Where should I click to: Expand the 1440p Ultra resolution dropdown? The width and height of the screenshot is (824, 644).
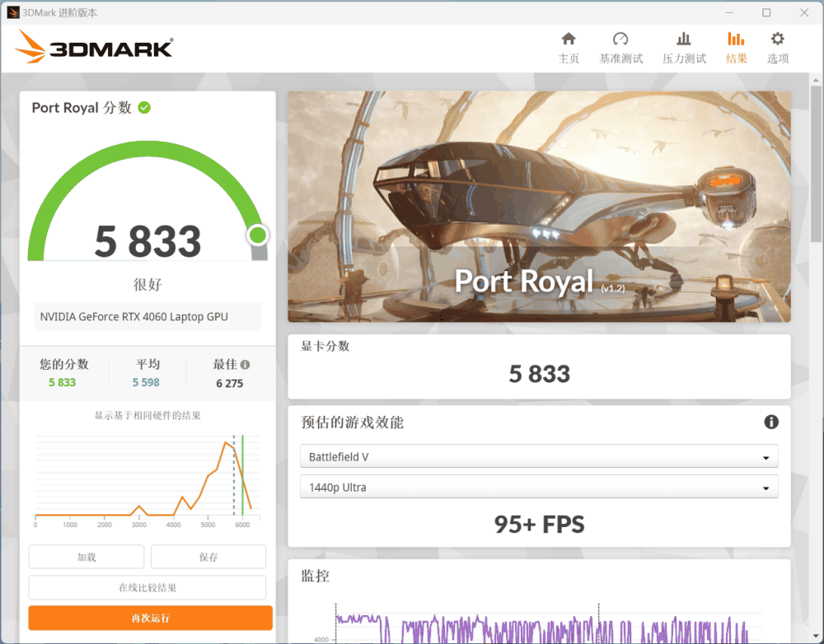tap(539, 488)
